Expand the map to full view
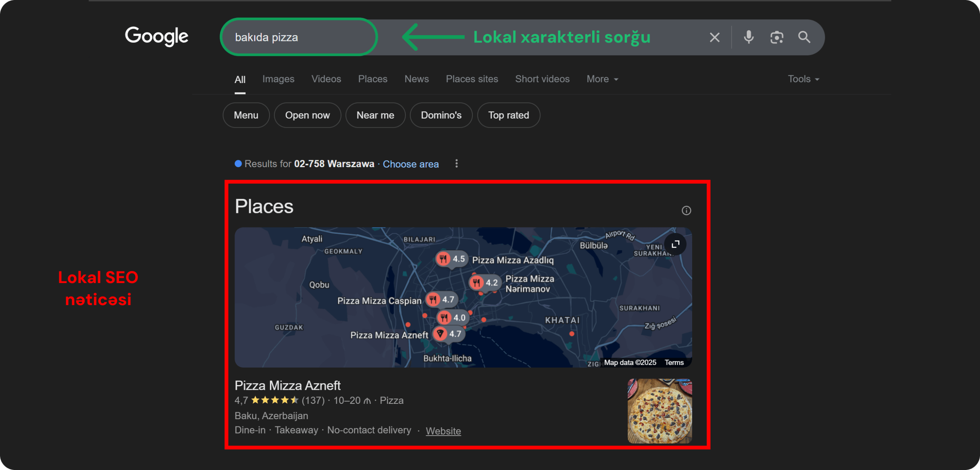The height and width of the screenshot is (470, 980). [x=675, y=244]
